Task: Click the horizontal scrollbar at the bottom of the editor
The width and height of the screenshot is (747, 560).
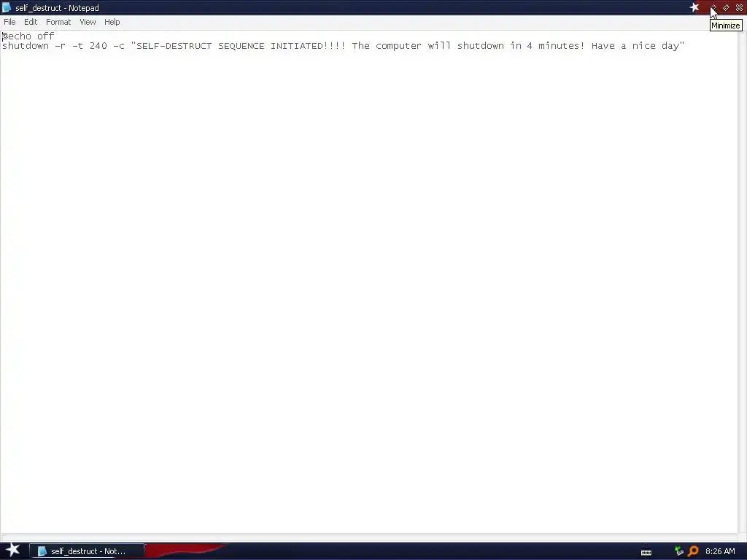Action: point(369,537)
